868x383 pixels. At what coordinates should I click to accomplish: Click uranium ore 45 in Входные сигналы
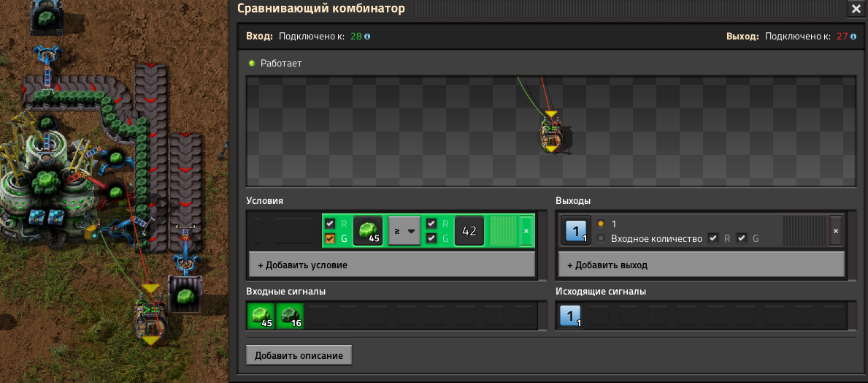(x=261, y=315)
